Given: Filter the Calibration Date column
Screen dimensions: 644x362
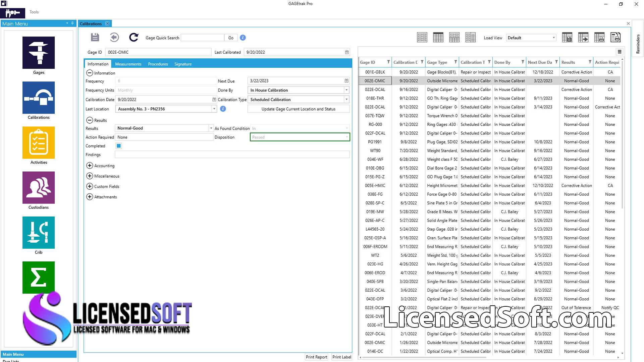Looking at the screenshot, I should click(422, 62).
